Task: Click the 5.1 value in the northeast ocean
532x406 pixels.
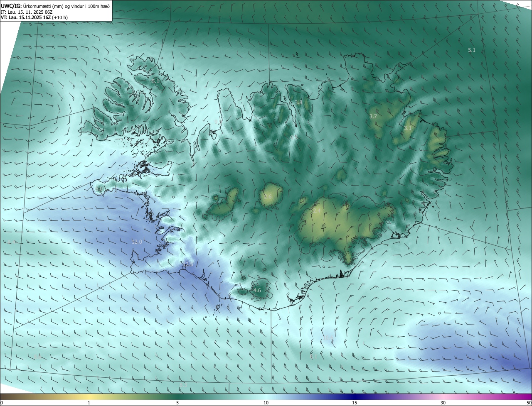Action: pos(472,50)
